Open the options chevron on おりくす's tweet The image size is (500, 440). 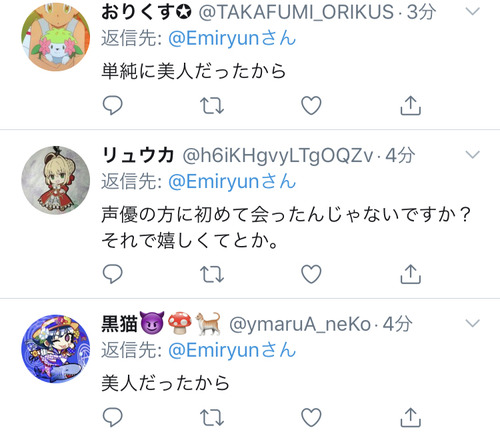(473, 12)
